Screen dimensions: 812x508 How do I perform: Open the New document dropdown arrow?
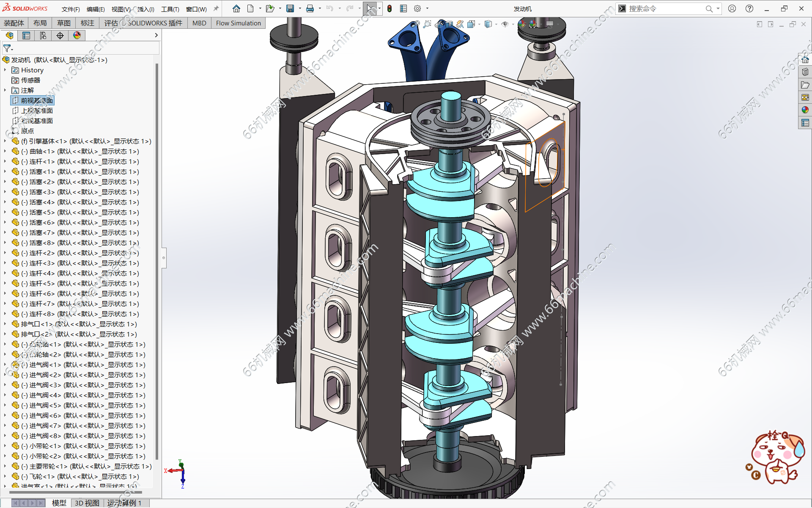pyautogui.click(x=260, y=8)
